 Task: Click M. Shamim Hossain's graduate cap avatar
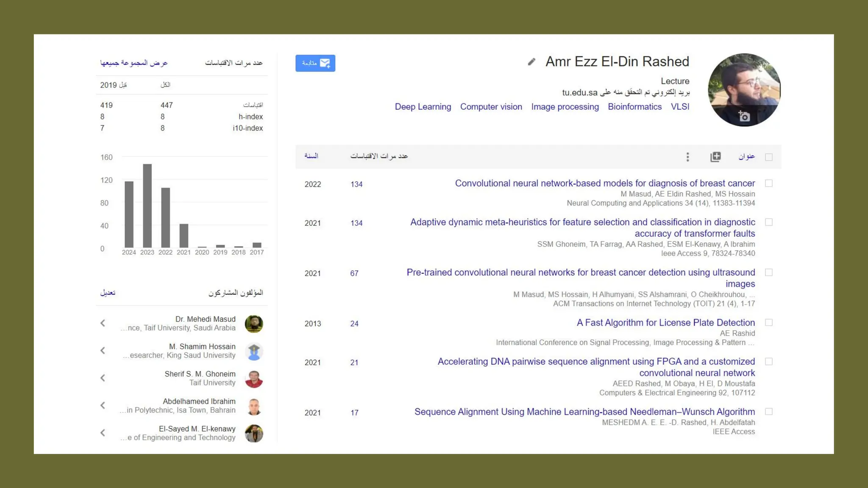[254, 351]
